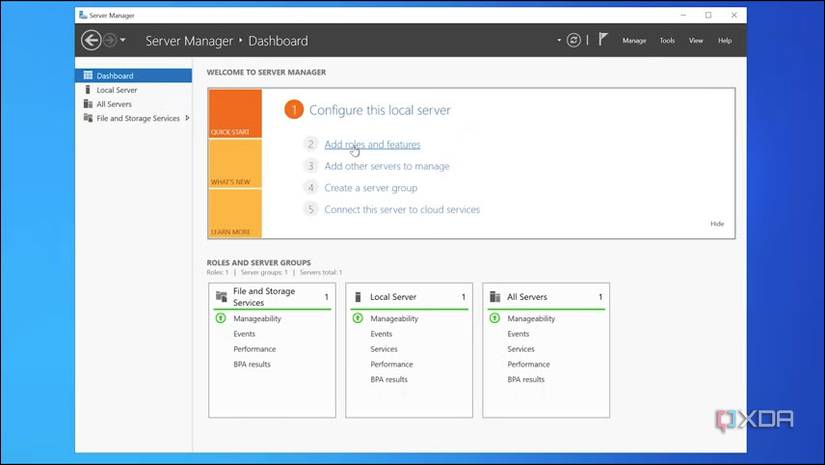
Task: Open the Tools menu
Action: (x=667, y=41)
